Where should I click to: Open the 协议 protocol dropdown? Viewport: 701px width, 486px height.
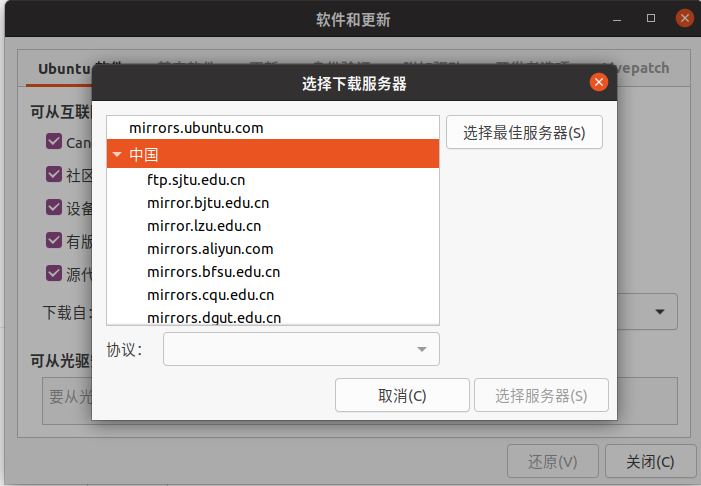[x=301, y=349]
